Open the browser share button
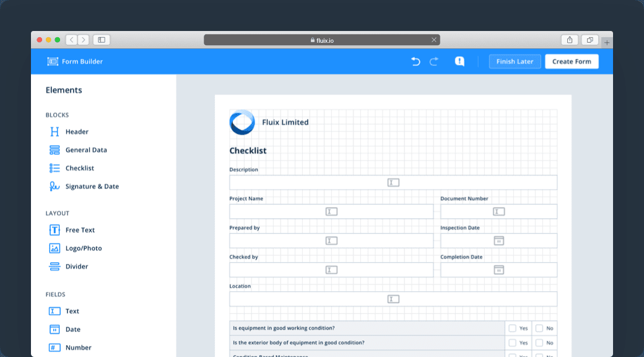 [x=570, y=40]
